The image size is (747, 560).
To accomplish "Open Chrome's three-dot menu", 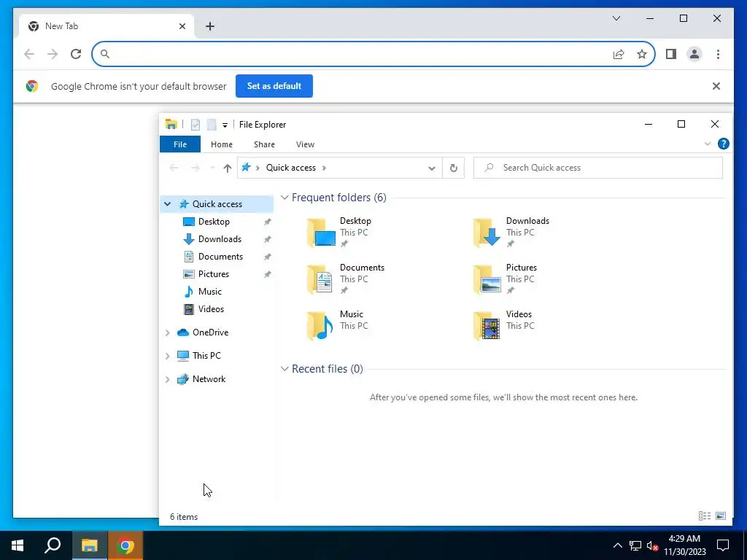I will [718, 54].
